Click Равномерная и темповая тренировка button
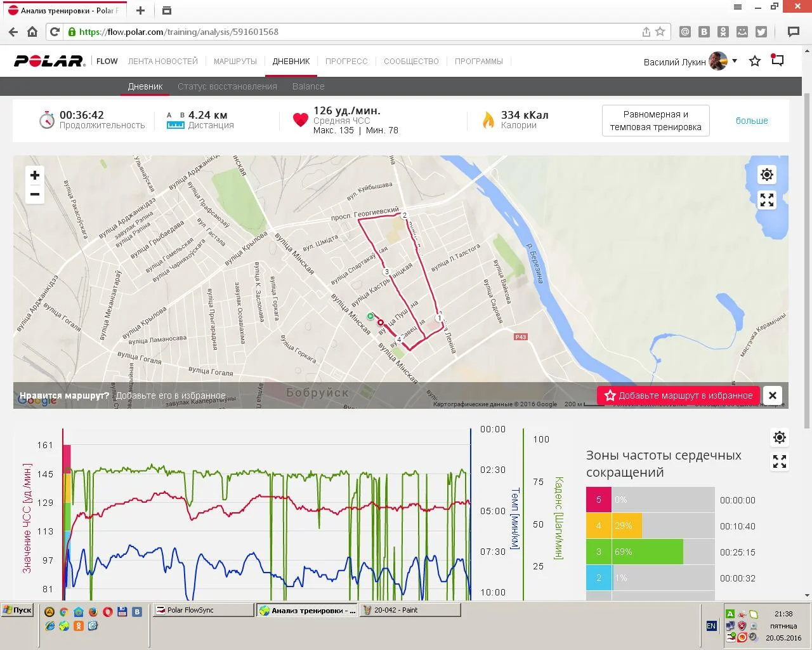 tap(655, 121)
